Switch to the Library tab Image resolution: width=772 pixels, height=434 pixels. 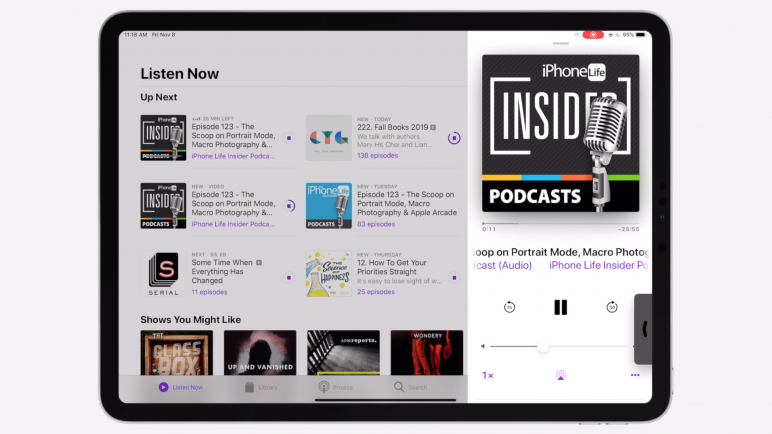tap(261, 387)
